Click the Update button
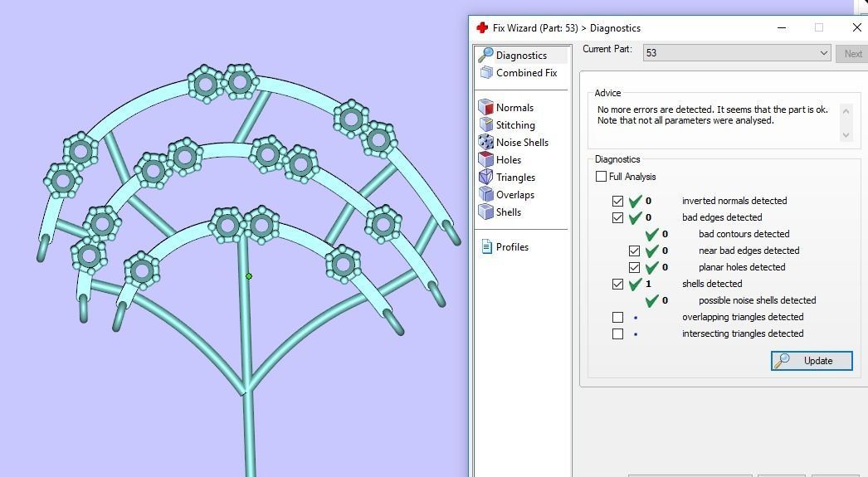 pyautogui.click(x=812, y=361)
